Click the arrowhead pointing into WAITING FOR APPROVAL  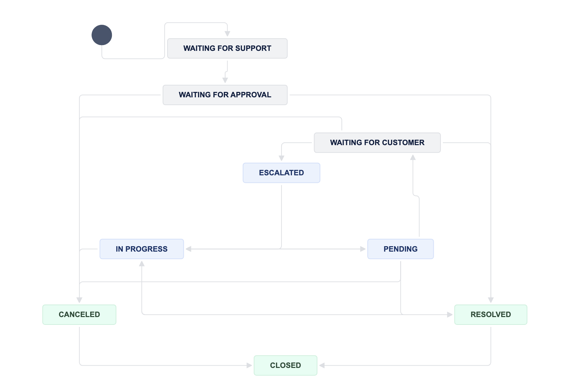coord(225,80)
